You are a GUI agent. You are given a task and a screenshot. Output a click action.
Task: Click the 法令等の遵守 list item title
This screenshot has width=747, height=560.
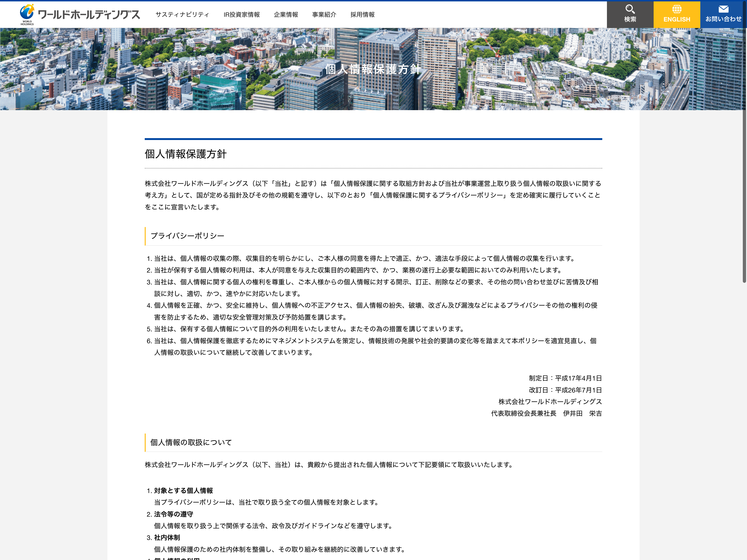[x=174, y=514]
